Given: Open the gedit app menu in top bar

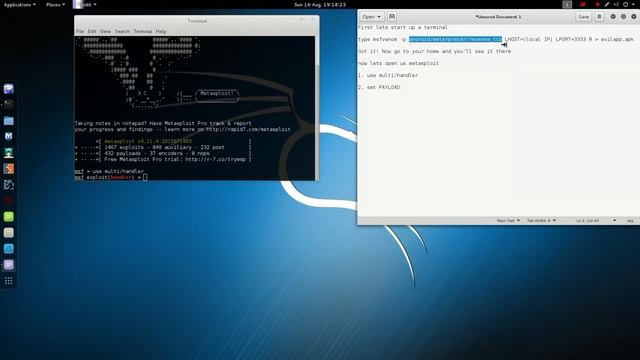Looking at the screenshot, I should pos(85,4).
